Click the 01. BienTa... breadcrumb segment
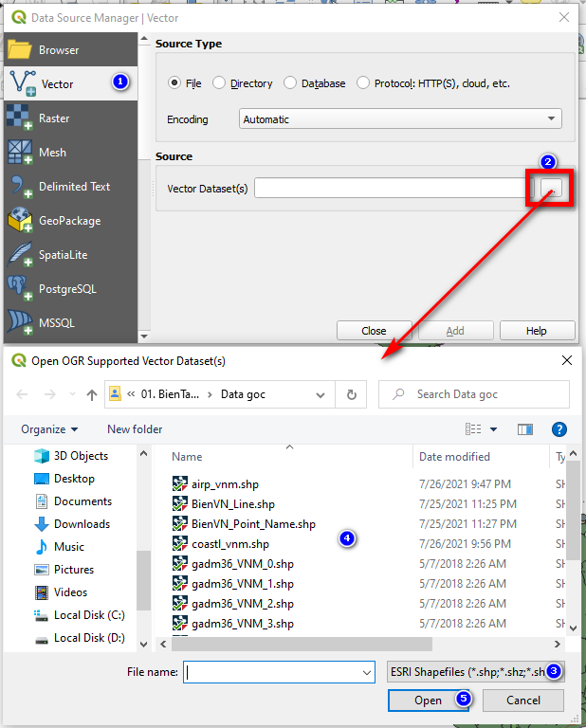The image size is (586, 728). (x=170, y=394)
